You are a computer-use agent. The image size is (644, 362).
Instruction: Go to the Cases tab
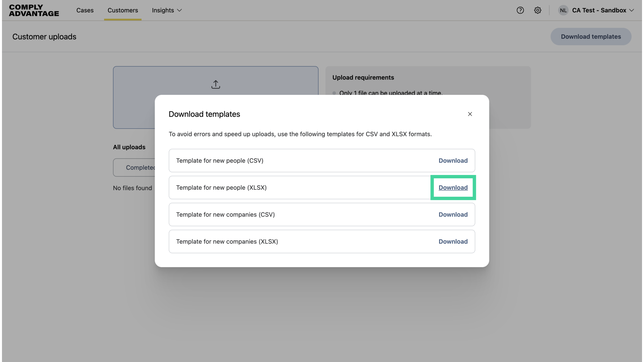click(85, 10)
